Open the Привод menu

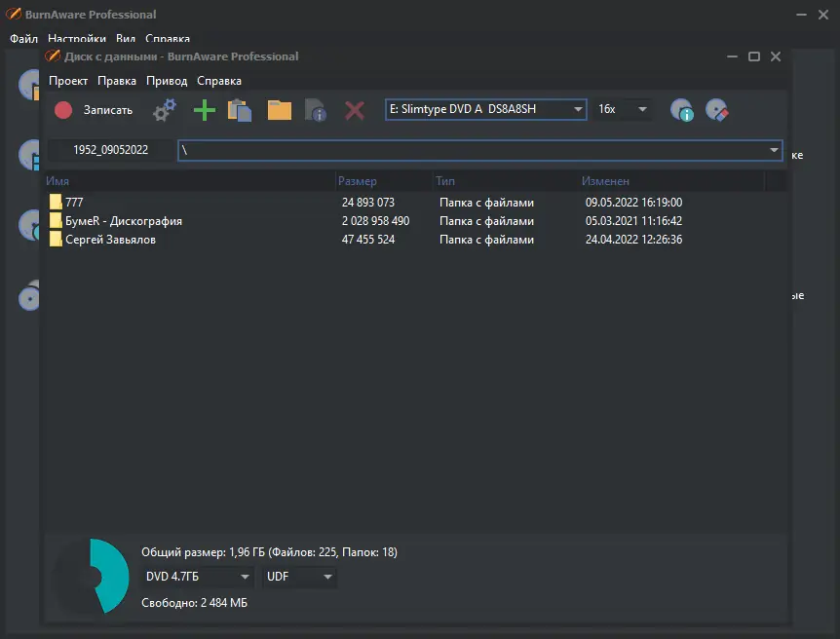(167, 81)
